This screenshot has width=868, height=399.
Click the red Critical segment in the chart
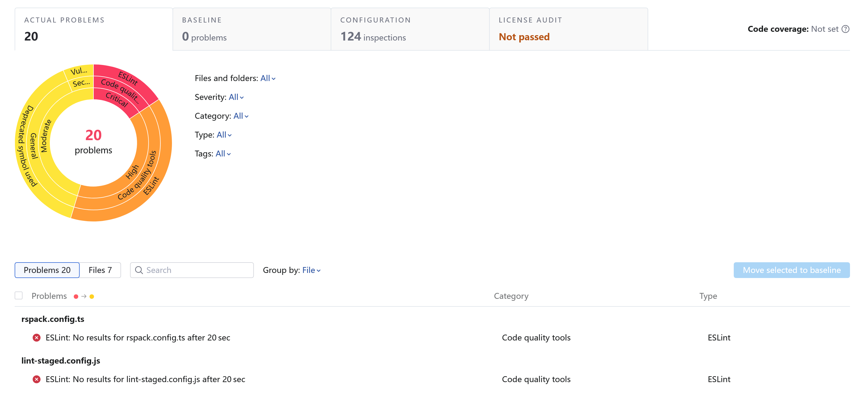pyautogui.click(x=116, y=99)
